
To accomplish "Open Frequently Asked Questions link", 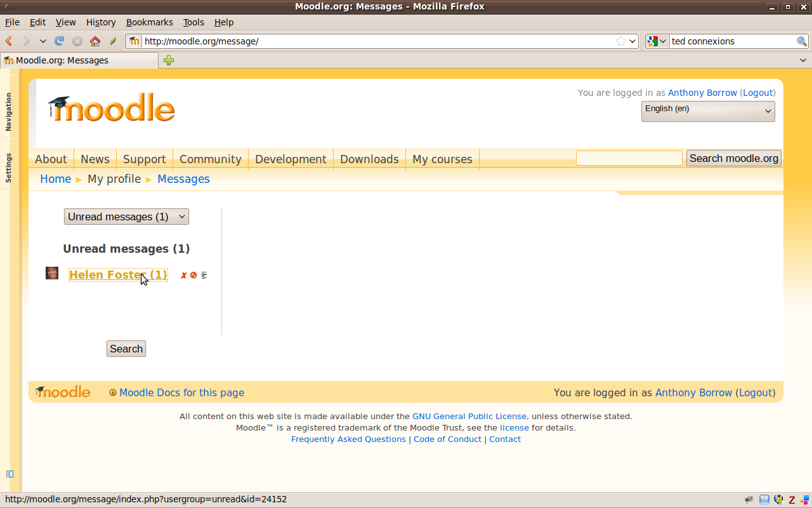I will click(348, 439).
